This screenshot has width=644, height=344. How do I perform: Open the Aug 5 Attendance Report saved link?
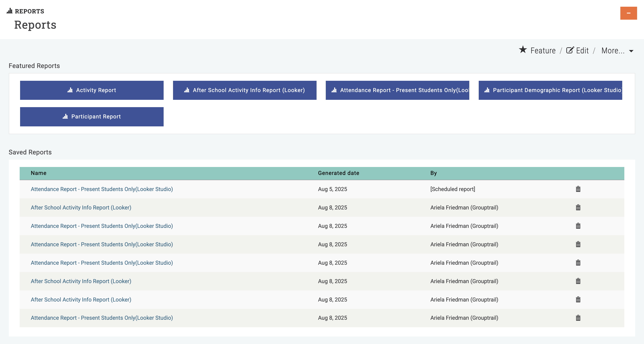pyautogui.click(x=102, y=189)
